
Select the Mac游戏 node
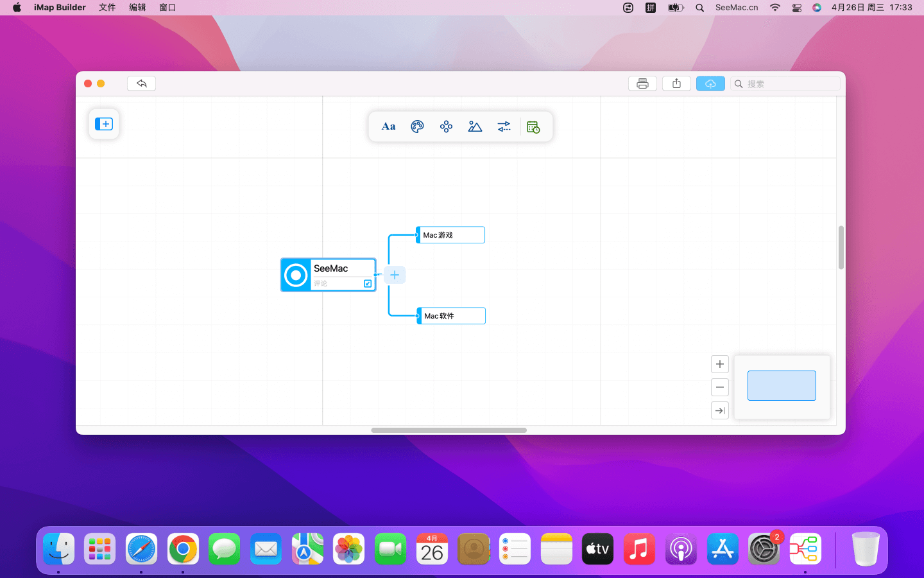click(x=450, y=235)
